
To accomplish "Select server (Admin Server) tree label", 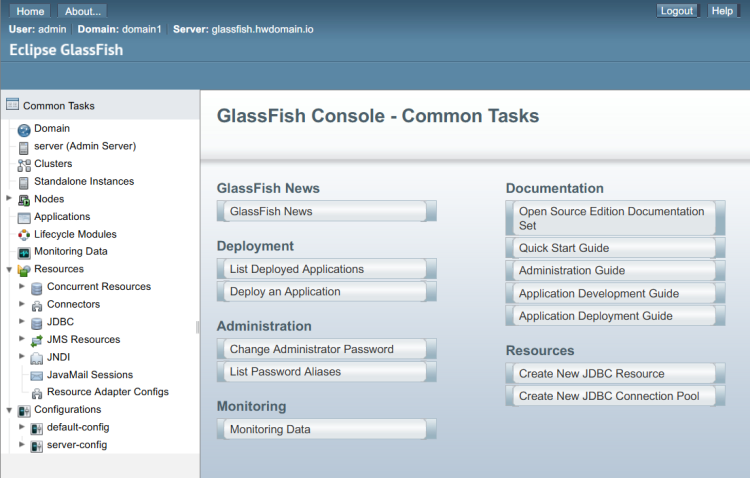I will tap(85, 146).
